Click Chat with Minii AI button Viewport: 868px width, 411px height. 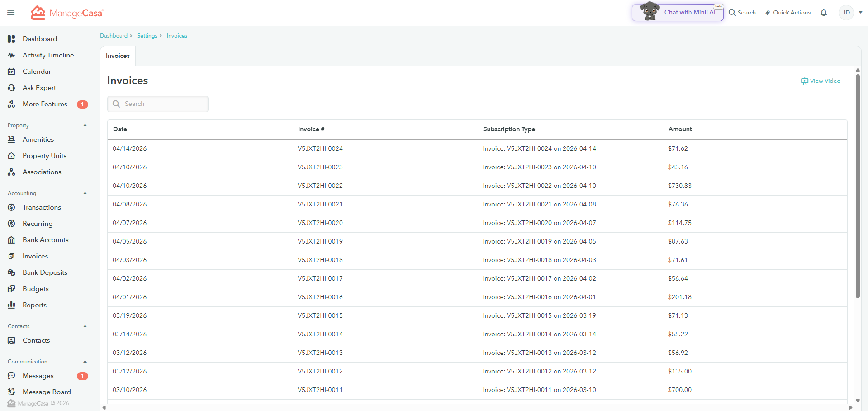[678, 12]
